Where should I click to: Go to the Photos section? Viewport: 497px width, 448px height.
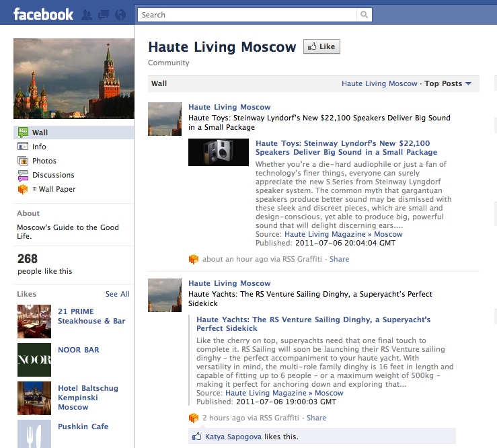[x=44, y=161]
